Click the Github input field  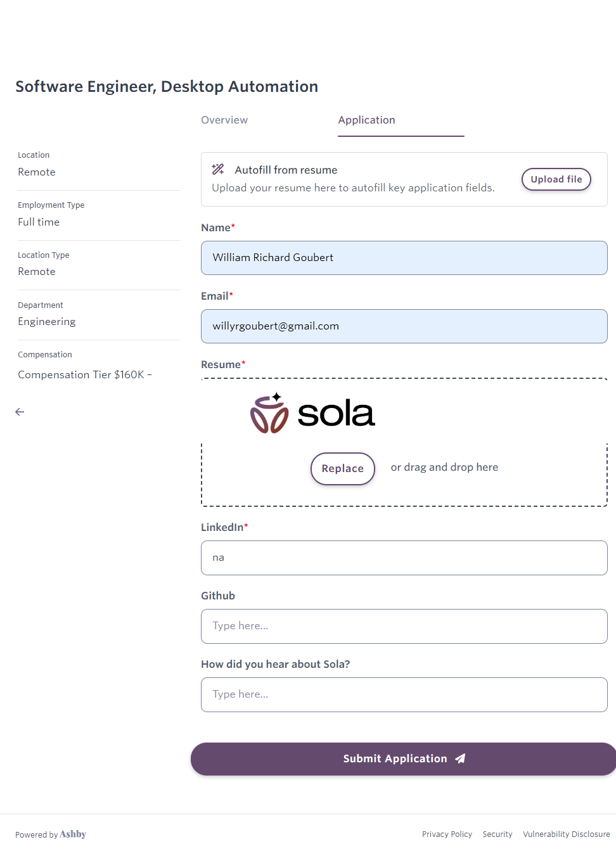pos(404,627)
